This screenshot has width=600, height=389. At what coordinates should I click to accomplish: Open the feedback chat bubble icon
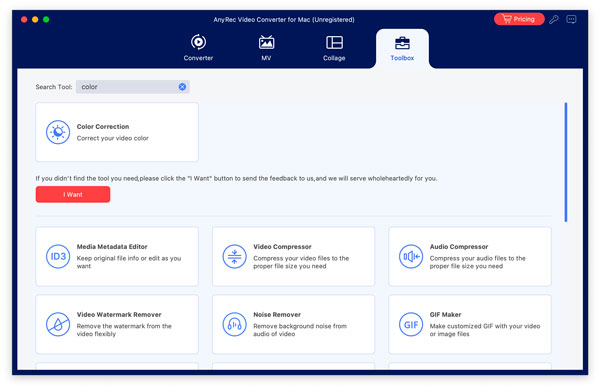[571, 19]
